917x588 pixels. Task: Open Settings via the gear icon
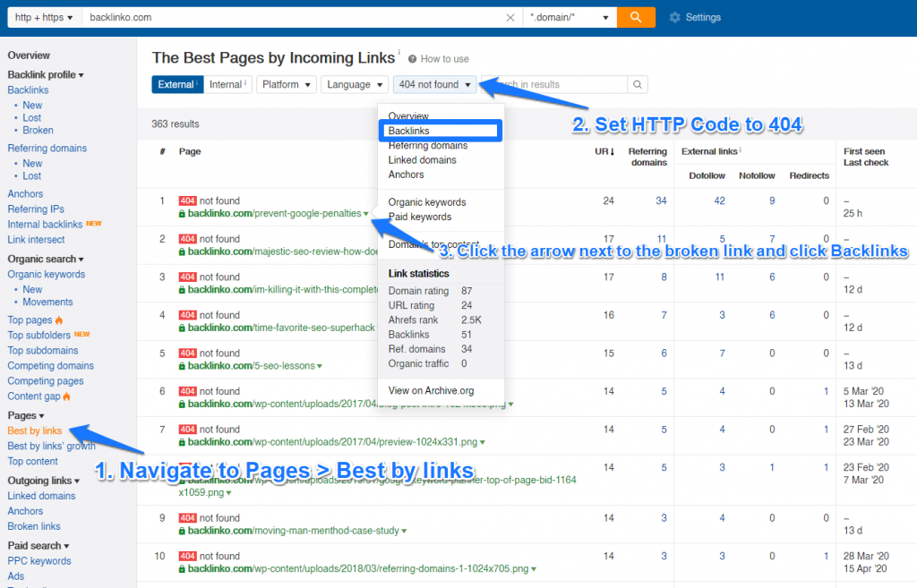675,18
